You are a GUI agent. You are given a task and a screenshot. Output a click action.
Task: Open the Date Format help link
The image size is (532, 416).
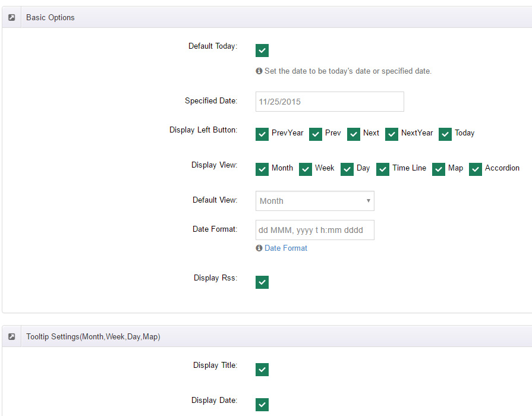(286, 248)
